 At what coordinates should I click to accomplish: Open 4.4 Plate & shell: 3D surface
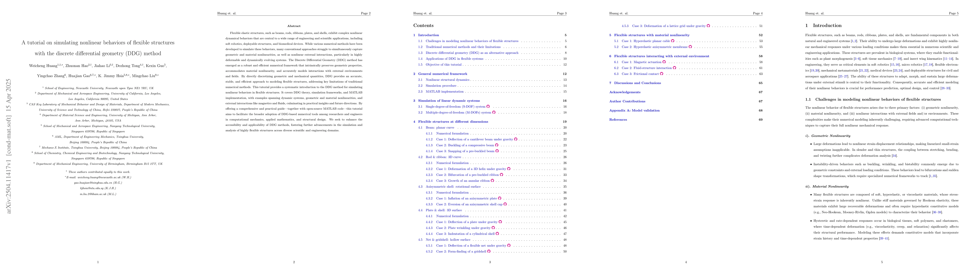pos(440,210)
